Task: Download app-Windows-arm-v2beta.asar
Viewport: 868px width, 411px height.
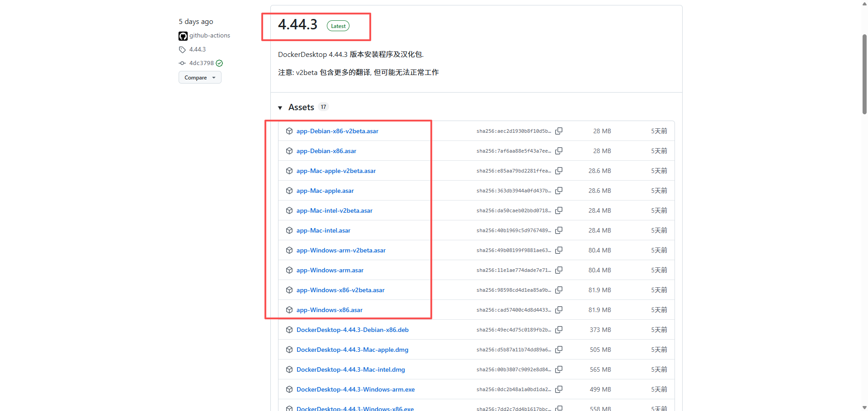Action: coord(341,250)
